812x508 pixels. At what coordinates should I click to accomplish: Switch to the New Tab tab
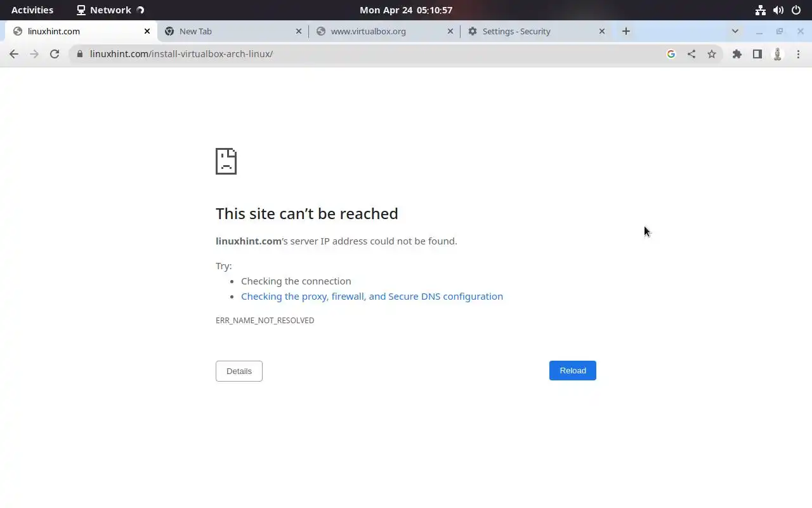click(232, 31)
